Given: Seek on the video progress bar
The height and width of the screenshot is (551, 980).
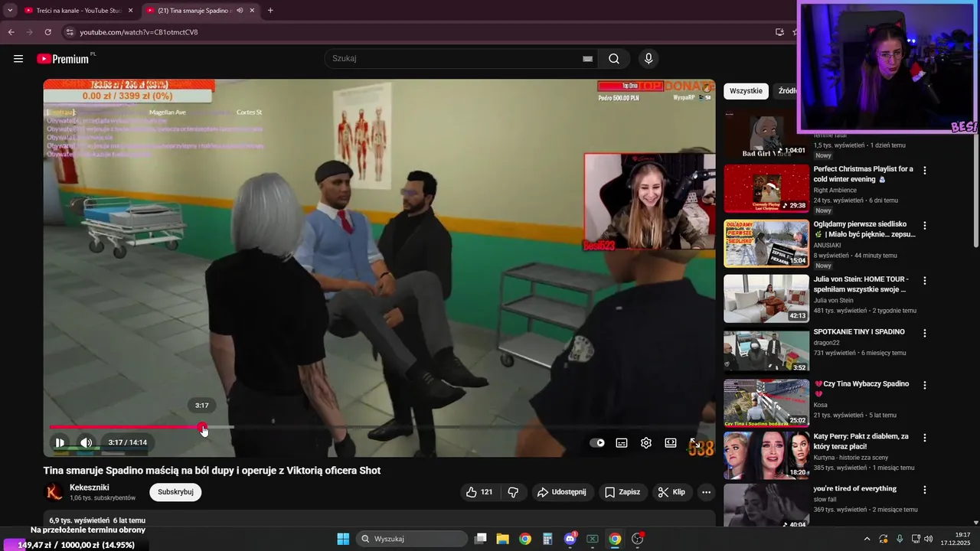Looking at the screenshot, I should 378,427.
